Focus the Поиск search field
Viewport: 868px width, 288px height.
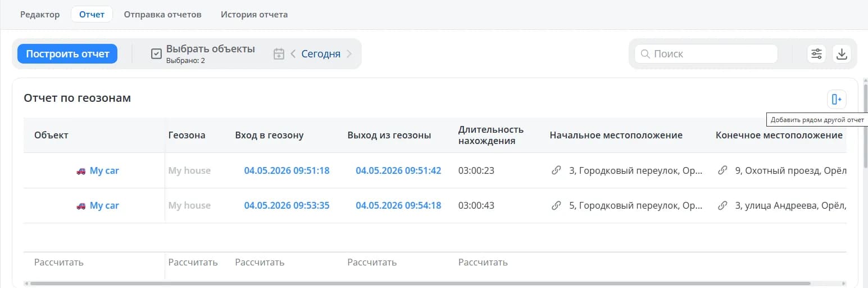pyautogui.click(x=706, y=54)
